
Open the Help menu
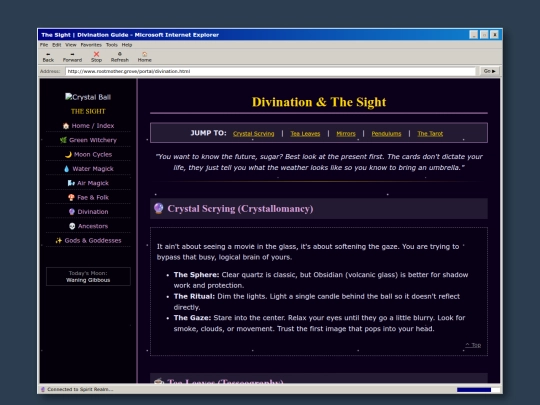[127, 45]
